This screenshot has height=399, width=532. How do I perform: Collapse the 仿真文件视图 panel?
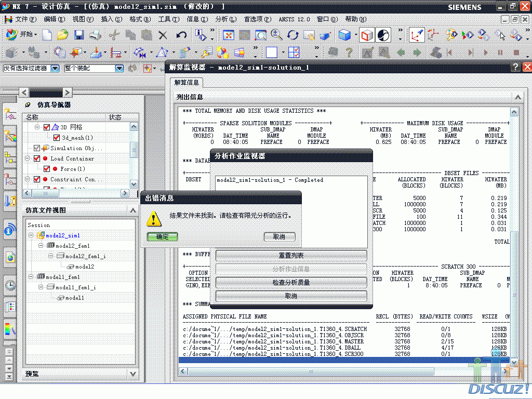[132, 210]
